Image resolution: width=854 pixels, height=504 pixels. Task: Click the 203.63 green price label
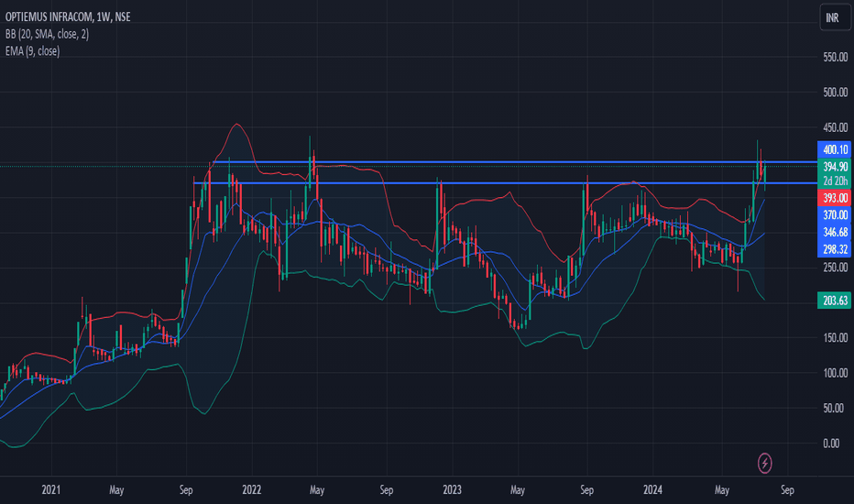[x=835, y=301]
